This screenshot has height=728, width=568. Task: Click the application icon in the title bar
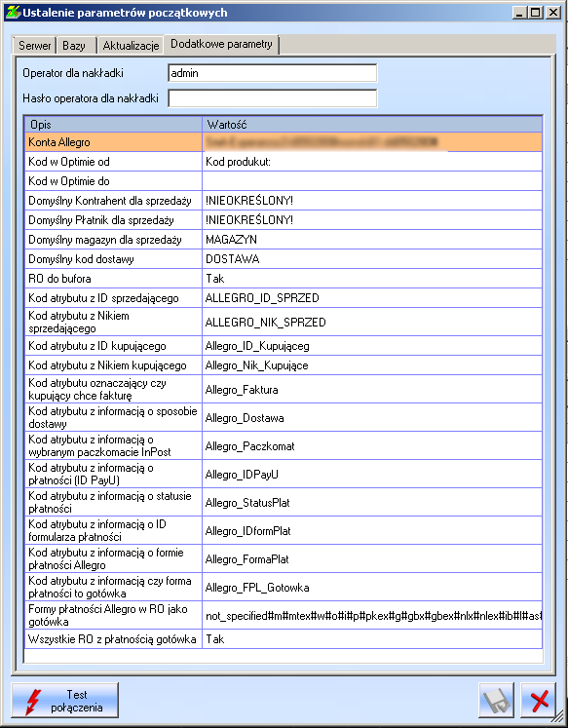13,12
